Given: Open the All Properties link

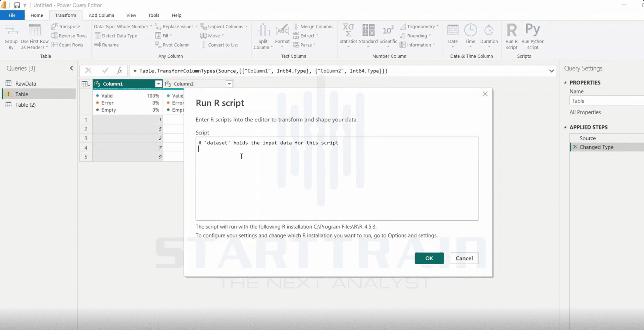Looking at the screenshot, I should coord(585,112).
